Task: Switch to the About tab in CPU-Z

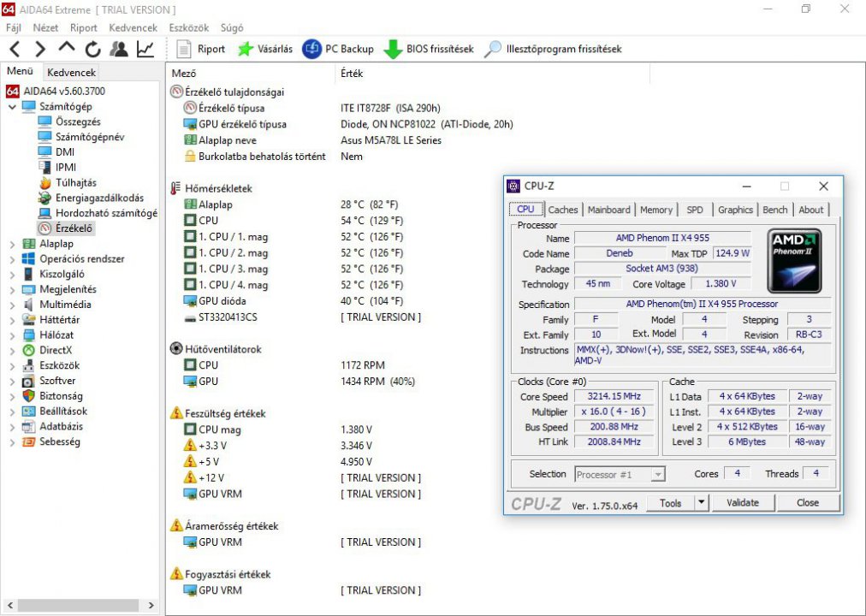Action: [x=810, y=210]
